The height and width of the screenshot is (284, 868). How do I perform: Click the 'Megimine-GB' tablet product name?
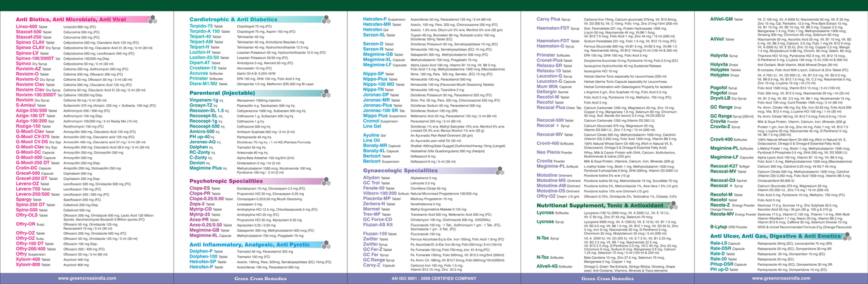click(x=379, y=54)
